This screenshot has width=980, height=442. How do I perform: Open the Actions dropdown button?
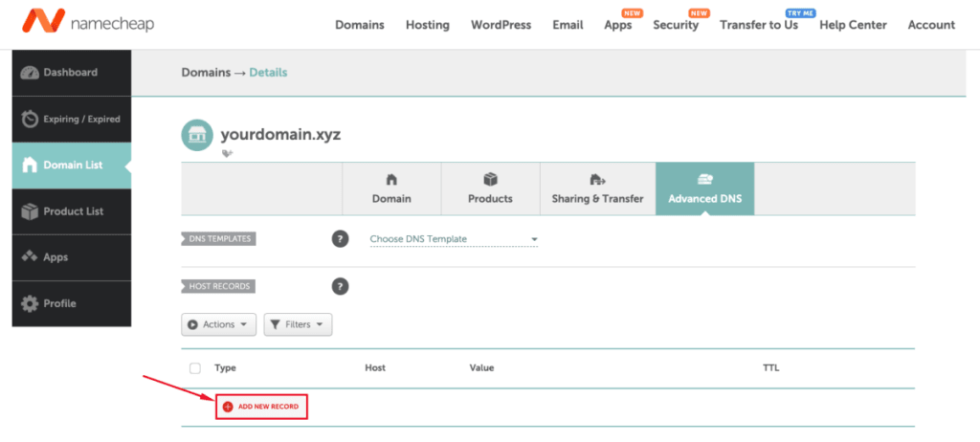(219, 324)
